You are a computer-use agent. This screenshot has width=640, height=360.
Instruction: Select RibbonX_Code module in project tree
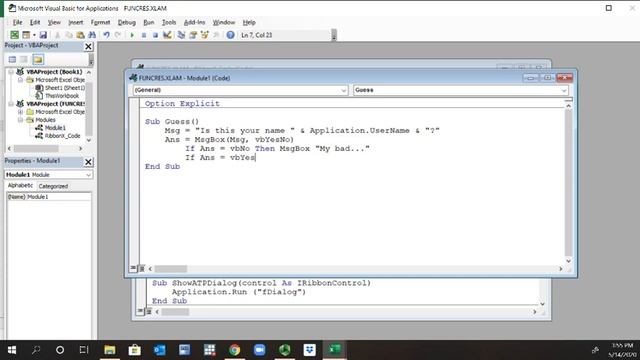click(x=62, y=136)
